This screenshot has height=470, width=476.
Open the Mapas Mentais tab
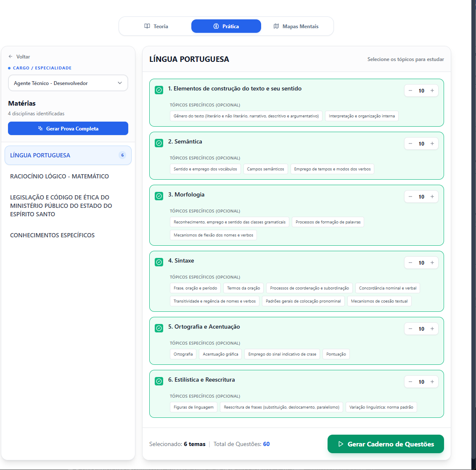[x=296, y=27]
